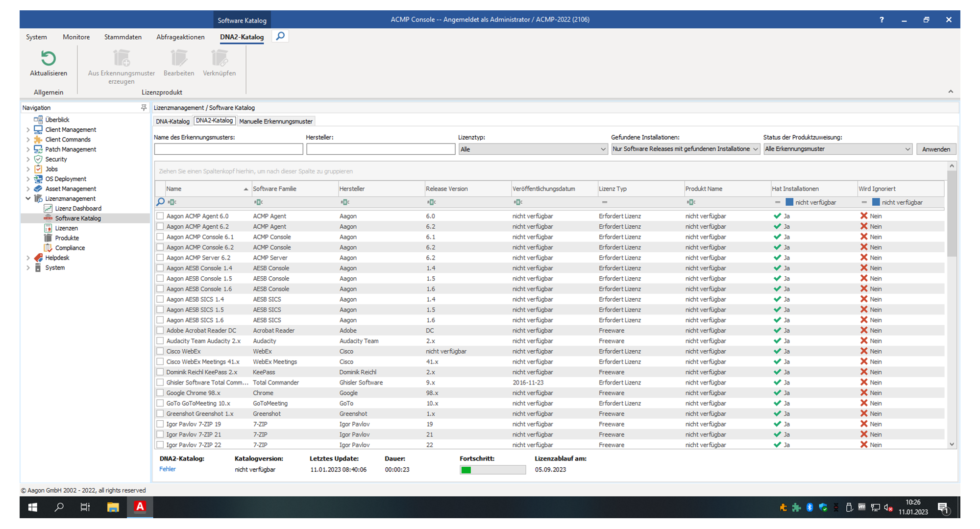Check the Adobe Acrobat Reader DC row

click(160, 331)
